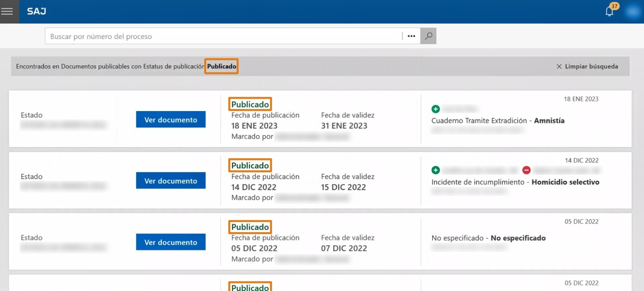Image resolution: width=644 pixels, height=291 pixels.
Task: Click publication date 14 DIC 2022
Action: (x=254, y=187)
